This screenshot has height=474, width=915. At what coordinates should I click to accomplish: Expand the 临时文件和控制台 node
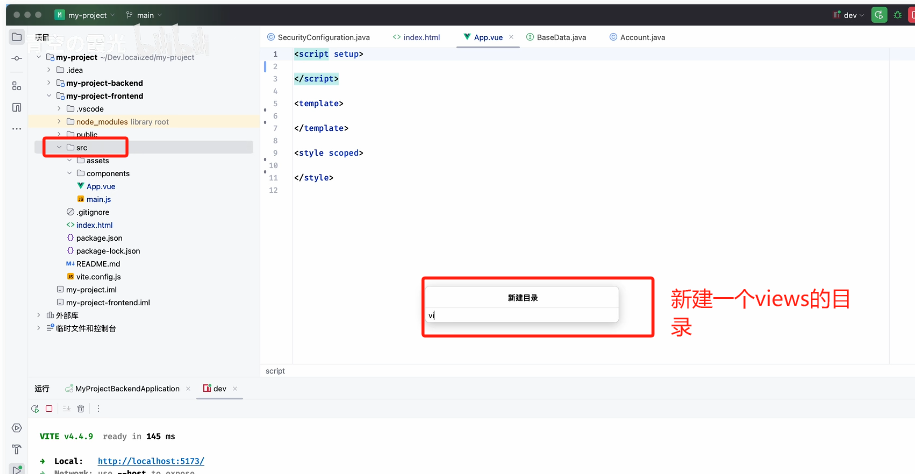click(x=39, y=328)
